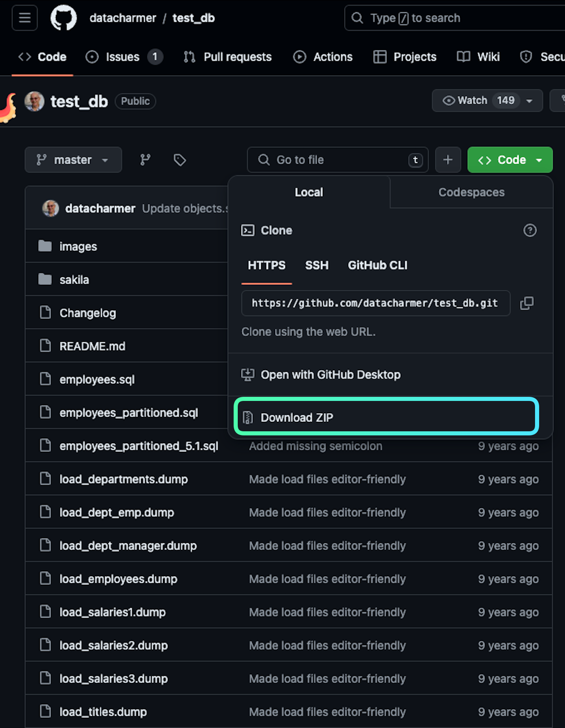This screenshot has height=728, width=565.
Task: Open the Projects tab
Action: pos(405,57)
